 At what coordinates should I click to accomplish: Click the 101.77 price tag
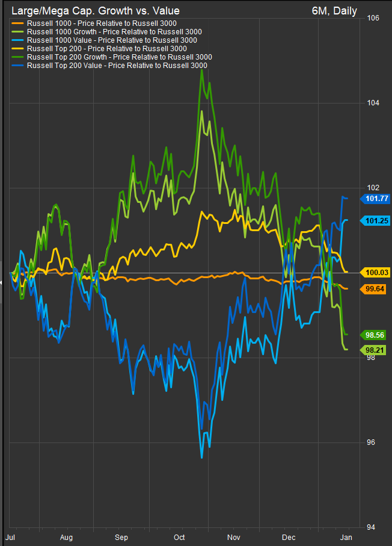(375, 199)
